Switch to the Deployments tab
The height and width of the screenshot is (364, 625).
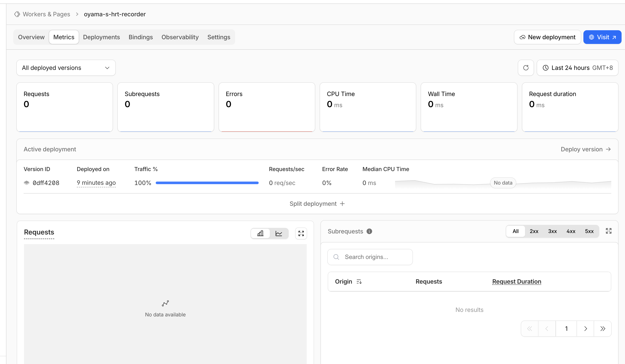click(101, 37)
